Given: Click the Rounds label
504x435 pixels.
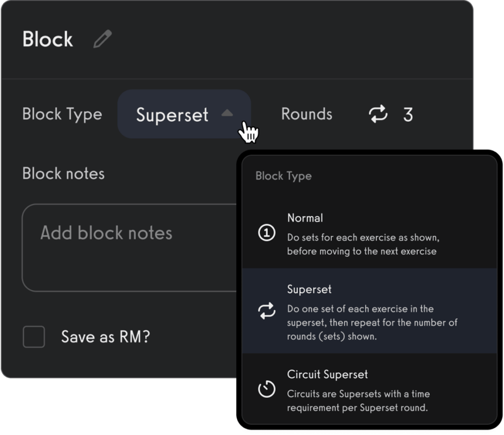Looking at the screenshot, I should coord(306,114).
